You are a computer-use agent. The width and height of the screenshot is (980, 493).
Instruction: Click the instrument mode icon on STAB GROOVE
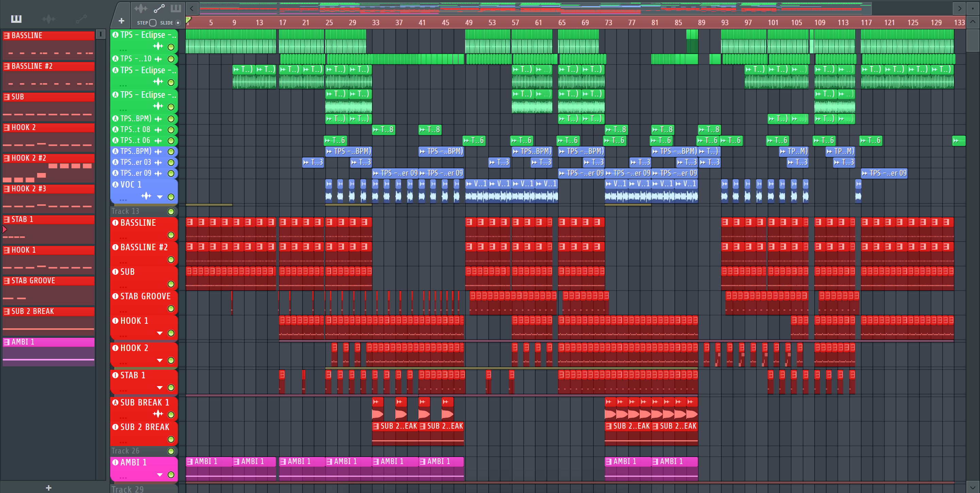tap(115, 296)
